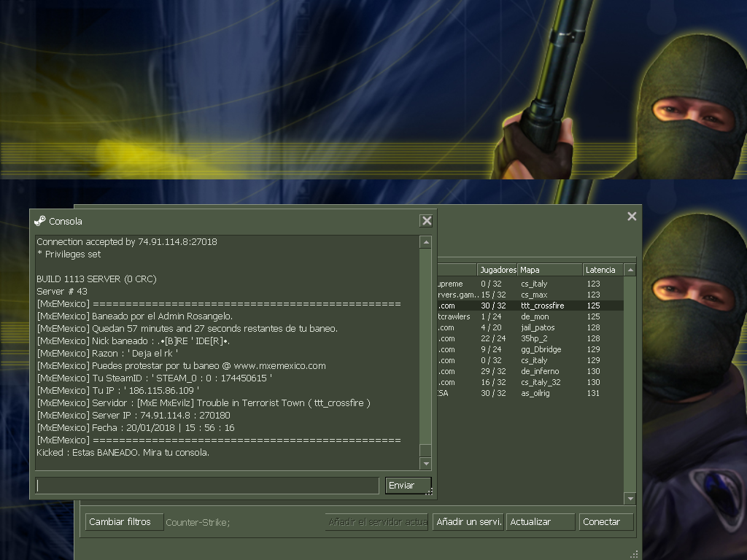Image resolution: width=747 pixels, height=560 pixels.
Task: Click the console scrollbar thumb
Action: pos(426,451)
